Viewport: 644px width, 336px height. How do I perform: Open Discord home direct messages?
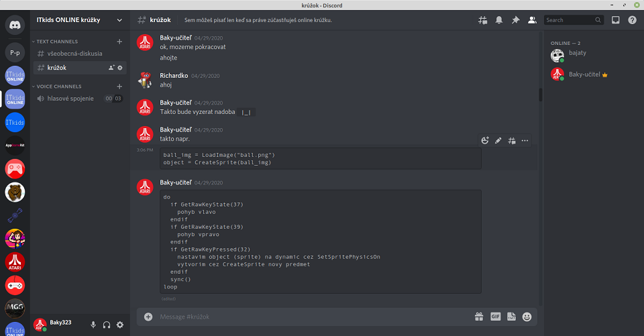[15, 27]
